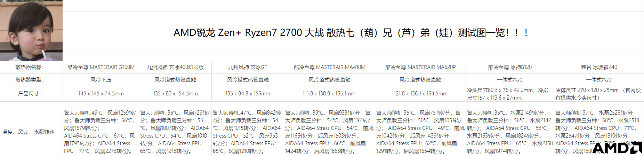Select 一体式水冷 under 冰神B120
644x156 pixels.
pyautogui.click(x=510, y=80)
